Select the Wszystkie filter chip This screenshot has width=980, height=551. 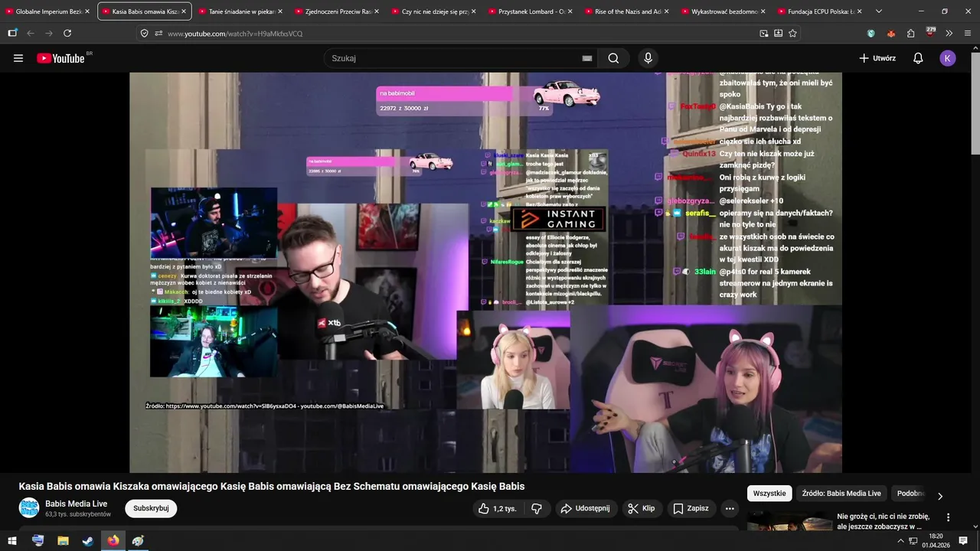tap(769, 494)
